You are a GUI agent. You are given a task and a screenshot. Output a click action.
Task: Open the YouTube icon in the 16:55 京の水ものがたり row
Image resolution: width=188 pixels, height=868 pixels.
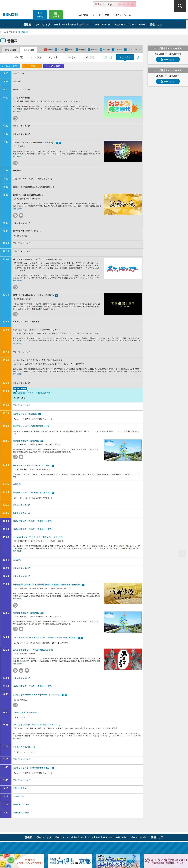point(21,457)
